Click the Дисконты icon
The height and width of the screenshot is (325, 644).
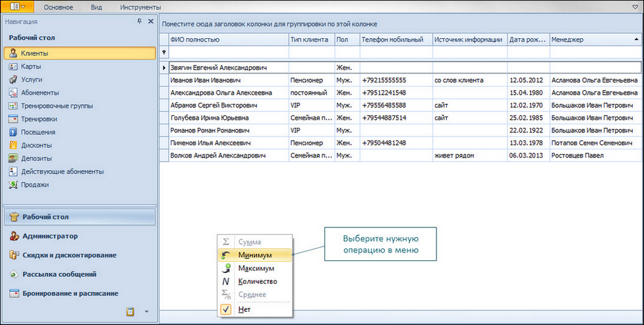(x=13, y=146)
